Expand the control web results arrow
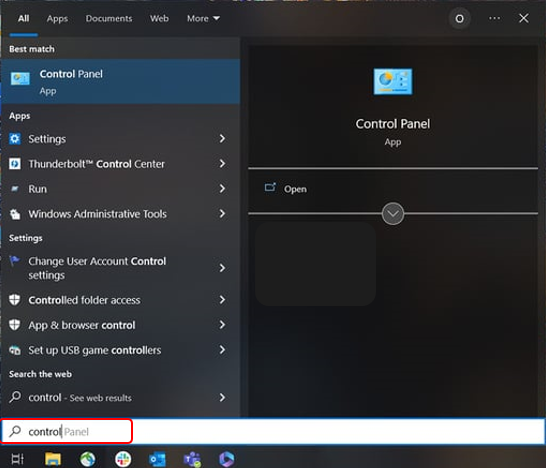 (x=222, y=397)
